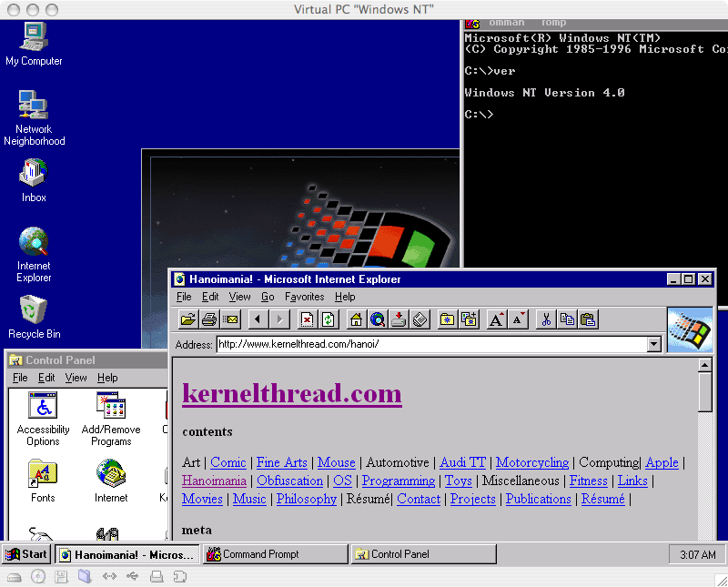Screen dimensions: 728x587
Task: Follow the Comic link
Action: point(228,462)
